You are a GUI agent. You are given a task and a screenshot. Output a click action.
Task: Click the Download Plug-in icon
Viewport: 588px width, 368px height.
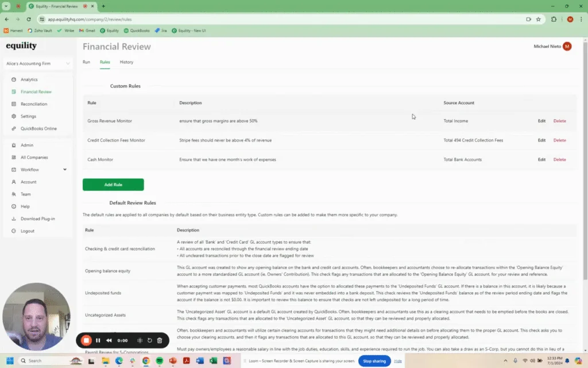[14, 218]
